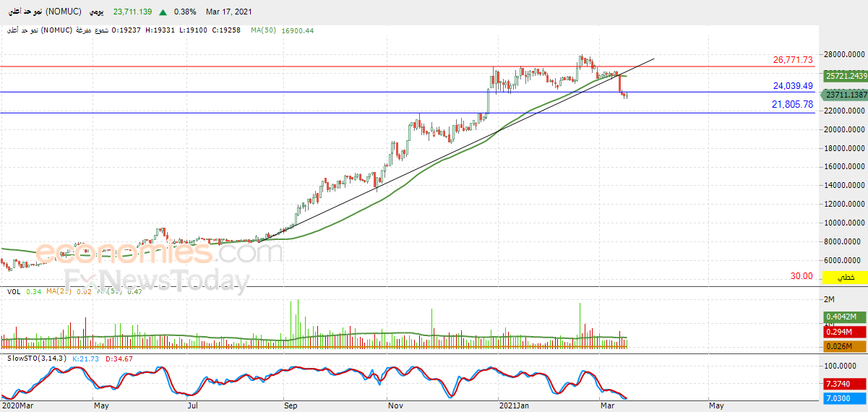
Task: Click the 24,039.49 blue level label
Action: coord(793,85)
